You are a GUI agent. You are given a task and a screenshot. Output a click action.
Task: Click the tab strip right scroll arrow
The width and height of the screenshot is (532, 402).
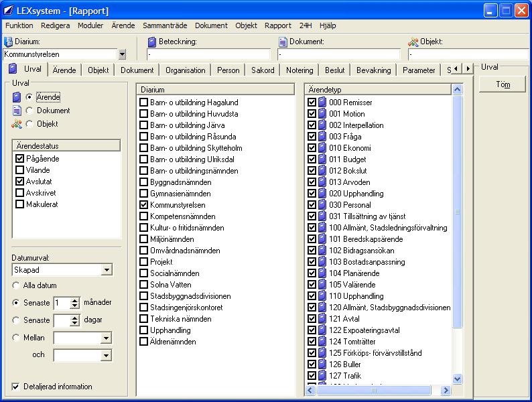(x=468, y=68)
